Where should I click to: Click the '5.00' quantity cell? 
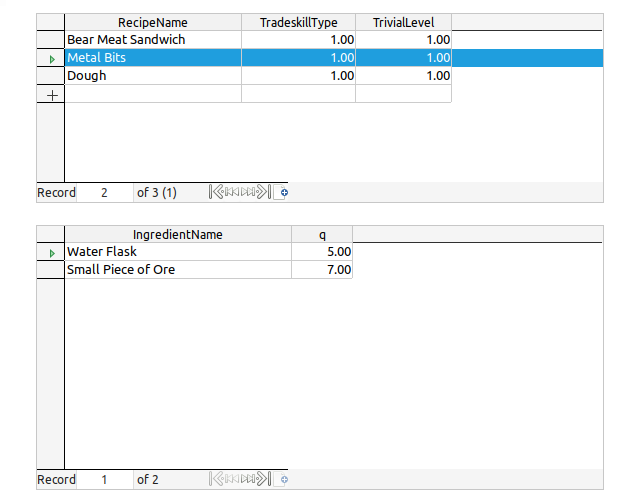point(322,252)
